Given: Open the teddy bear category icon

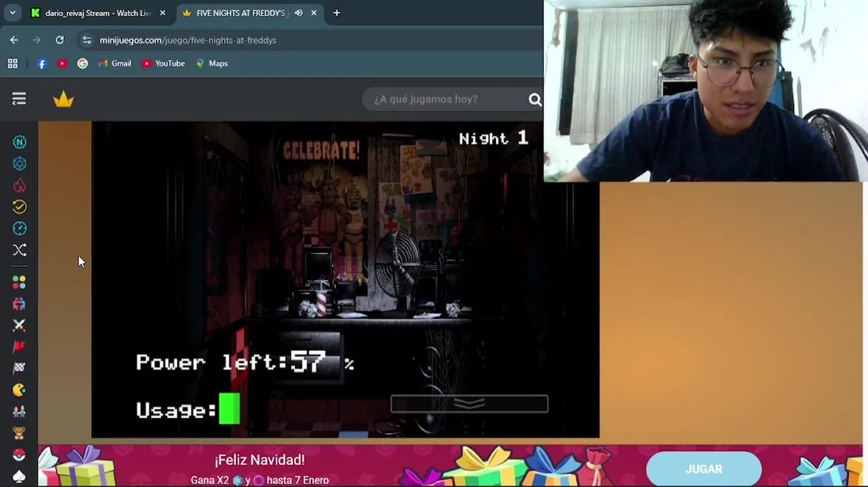Looking at the screenshot, I should click(20, 433).
